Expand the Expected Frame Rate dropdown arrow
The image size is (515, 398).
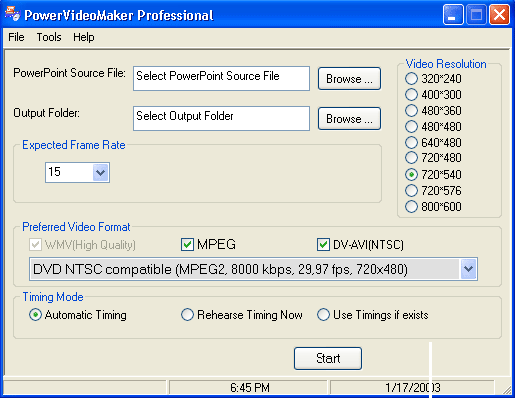(x=101, y=172)
